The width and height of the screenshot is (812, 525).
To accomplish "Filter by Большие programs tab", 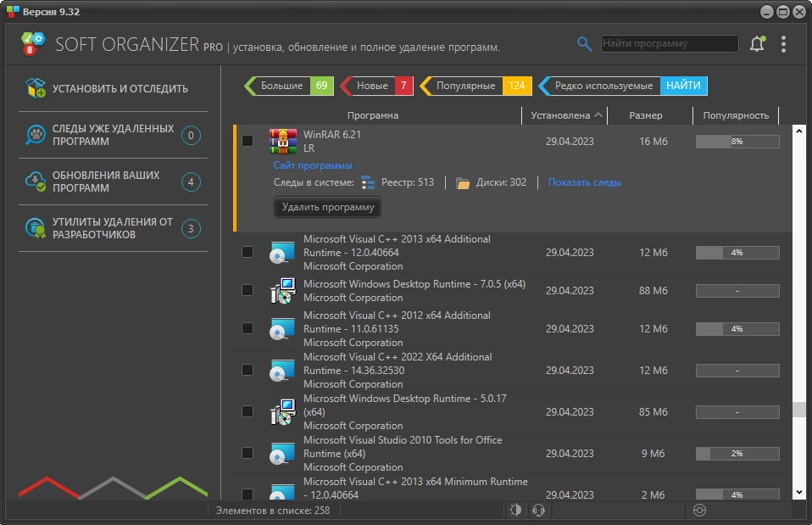I will (288, 86).
